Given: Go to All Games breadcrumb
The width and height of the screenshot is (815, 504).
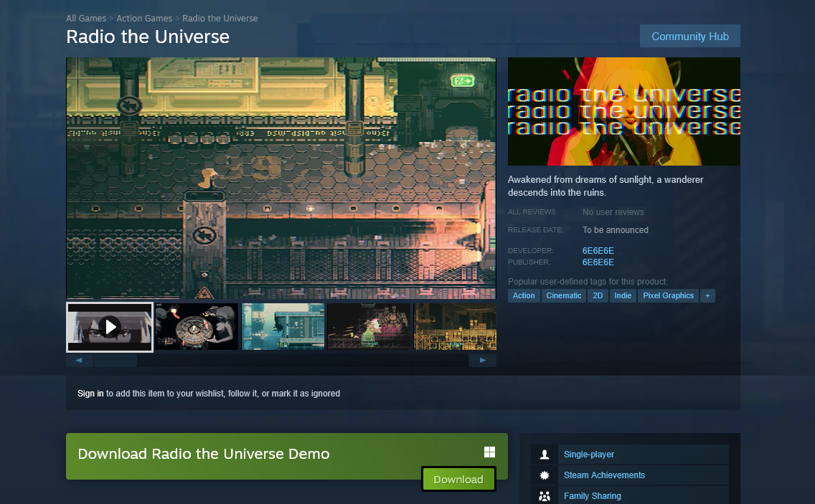Looking at the screenshot, I should (x=86, y=18).
